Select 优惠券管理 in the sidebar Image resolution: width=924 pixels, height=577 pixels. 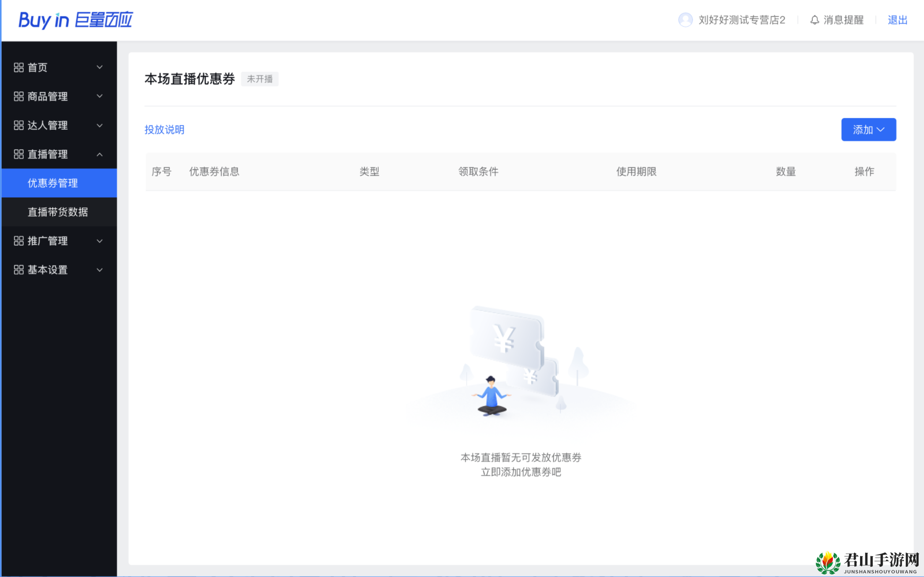[60, 183]
